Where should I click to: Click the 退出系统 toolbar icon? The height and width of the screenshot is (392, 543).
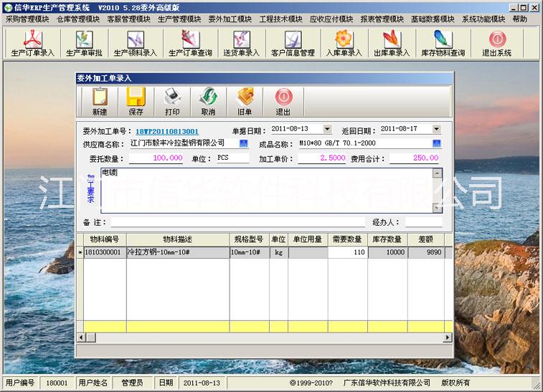coord(497,43)
